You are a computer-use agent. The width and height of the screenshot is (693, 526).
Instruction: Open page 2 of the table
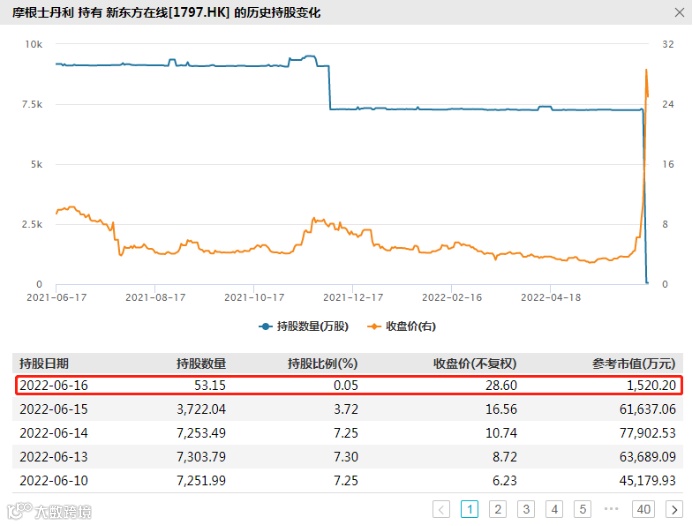pos(498,509)
